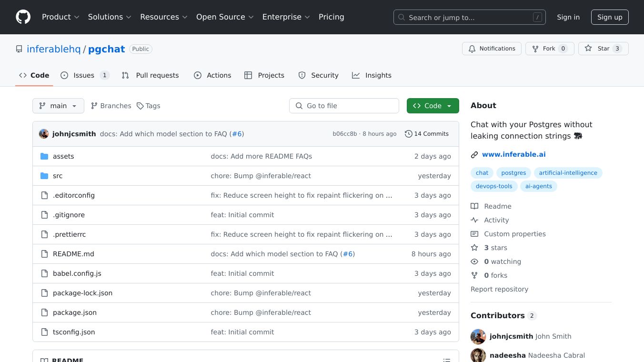Open the assets folder
Screen dimensions: 644x362
click(x=63, y=156)
